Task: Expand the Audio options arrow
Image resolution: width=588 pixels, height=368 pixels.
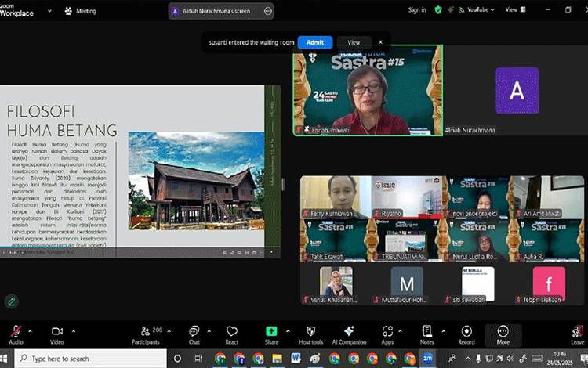Action: 30,331
